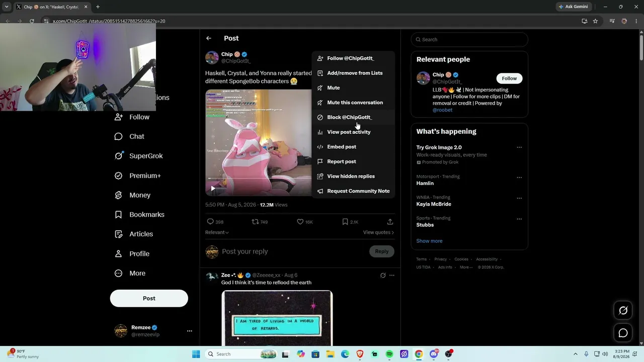This screenshot has height=362, width=644.
Task: Open more options for Hamlin trend
Action: click(x=519, y=177)
